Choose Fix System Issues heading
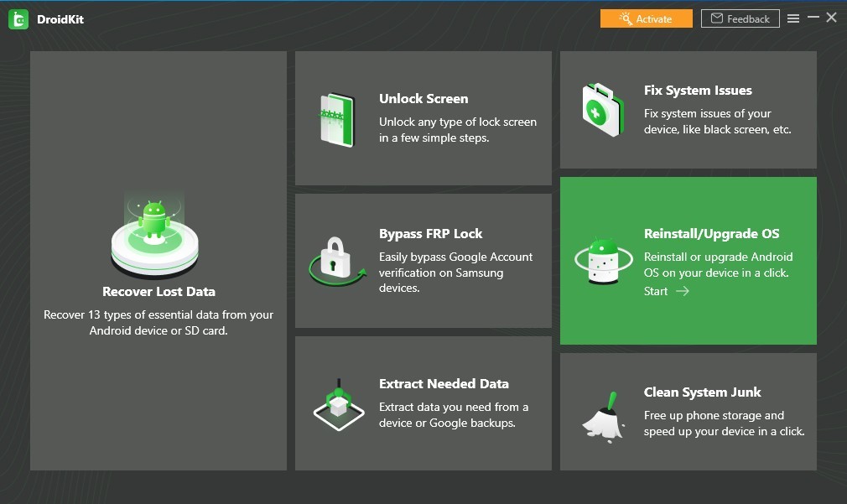Screen dimensions: 847x504 click(x=698, y=91)
